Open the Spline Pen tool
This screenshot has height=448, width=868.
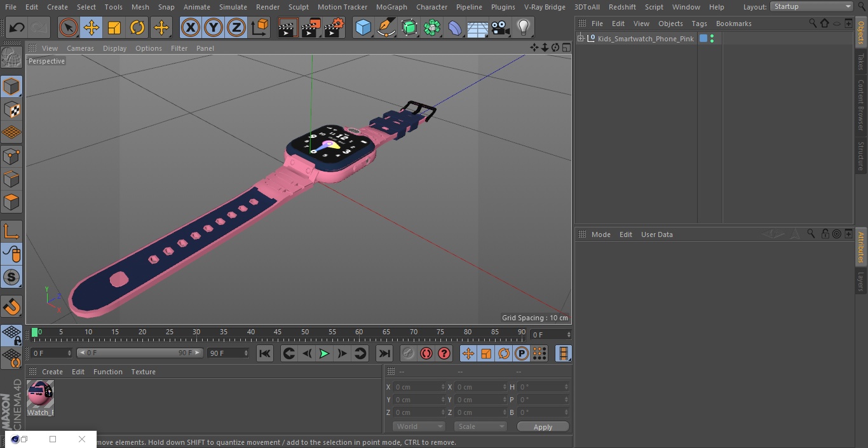point(386,27)
